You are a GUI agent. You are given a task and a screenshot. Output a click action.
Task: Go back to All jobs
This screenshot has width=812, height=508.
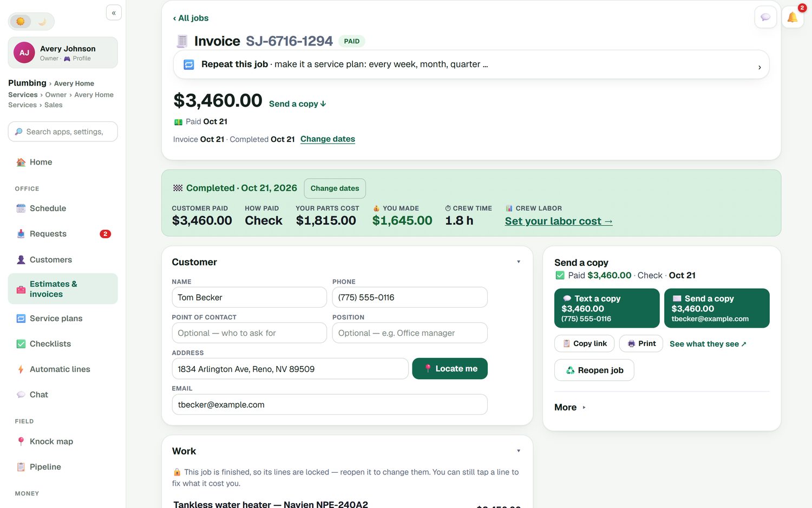(191, 18)
